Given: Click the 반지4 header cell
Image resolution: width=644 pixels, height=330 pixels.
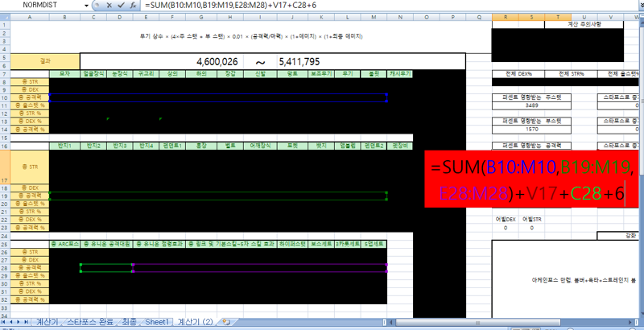Looking at the screenshot, I should [x=146, y=146].
